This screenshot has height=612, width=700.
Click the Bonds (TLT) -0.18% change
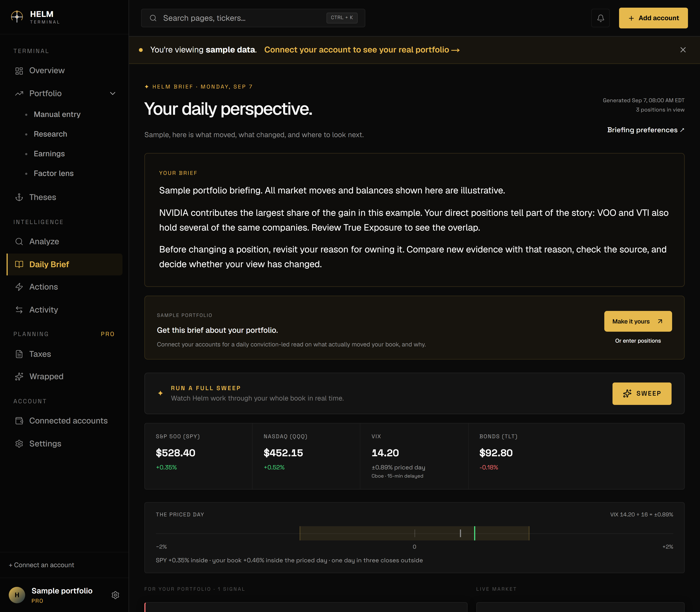click(x=489, y=468)
